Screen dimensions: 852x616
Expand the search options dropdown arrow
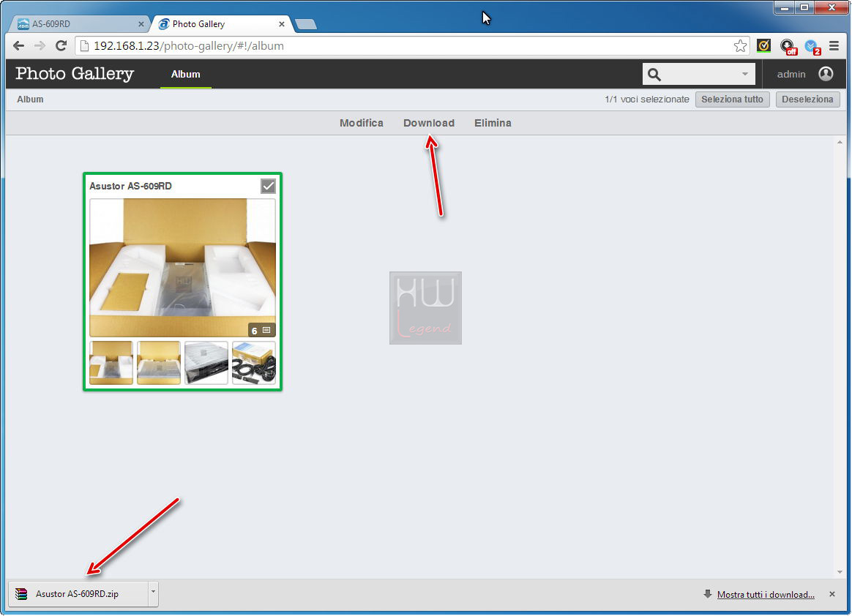click(745, 74)
